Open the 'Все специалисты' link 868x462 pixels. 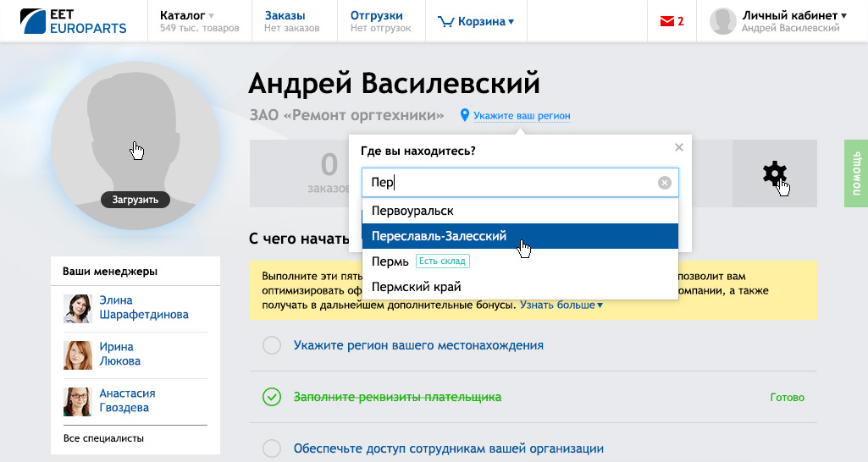[103, 438]
